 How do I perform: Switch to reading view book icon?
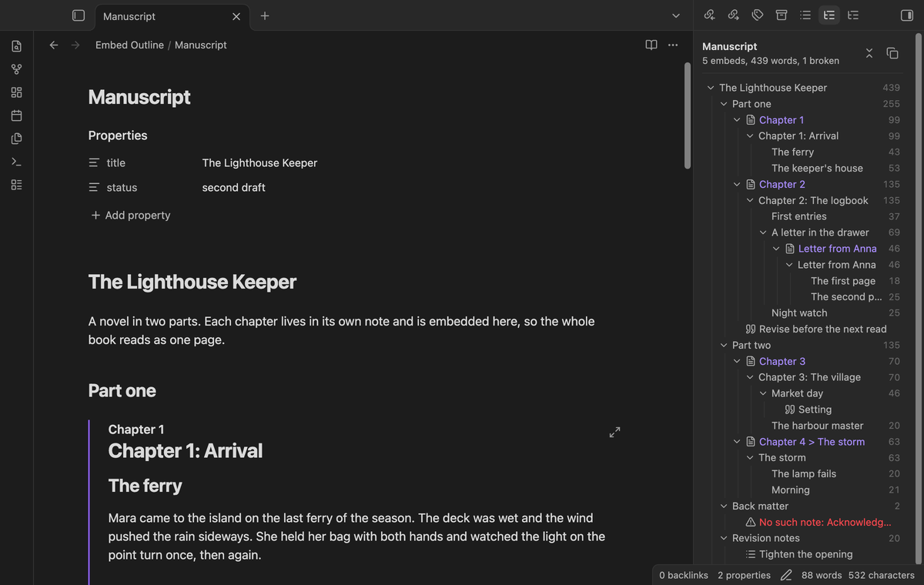(651, 45)
